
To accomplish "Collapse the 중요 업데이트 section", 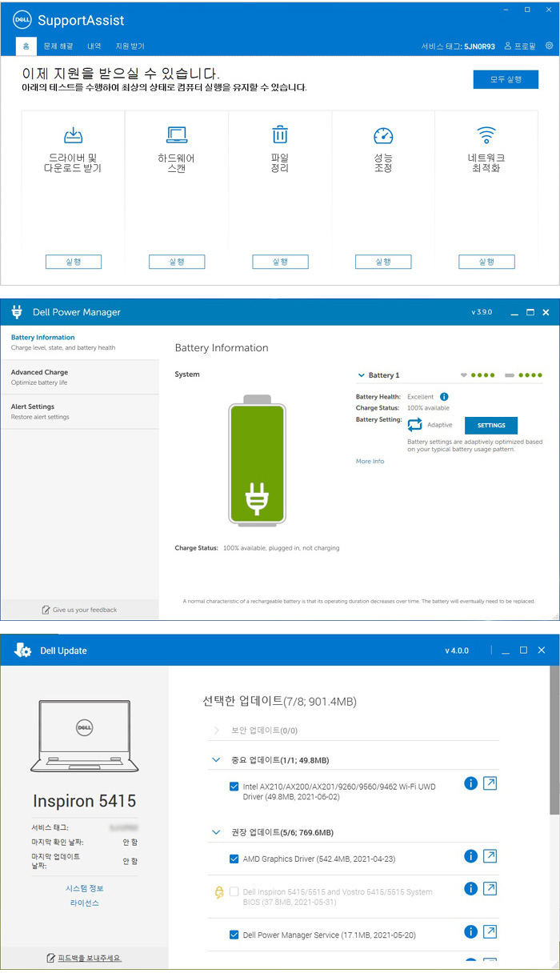I will [x=216, y=759].
